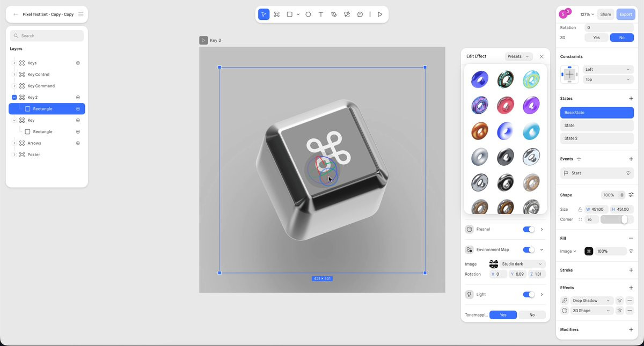Open the Presets dropdown
644x346 pixels.
[518, 56]
